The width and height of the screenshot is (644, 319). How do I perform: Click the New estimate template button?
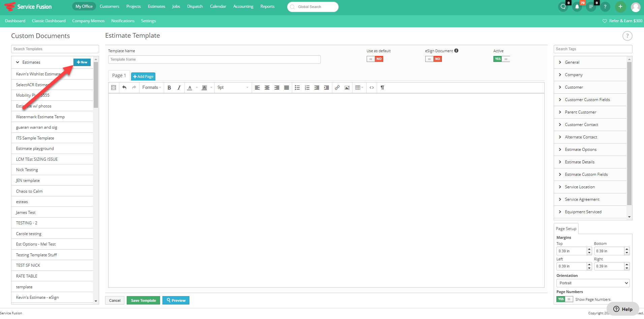coord(82,62)
